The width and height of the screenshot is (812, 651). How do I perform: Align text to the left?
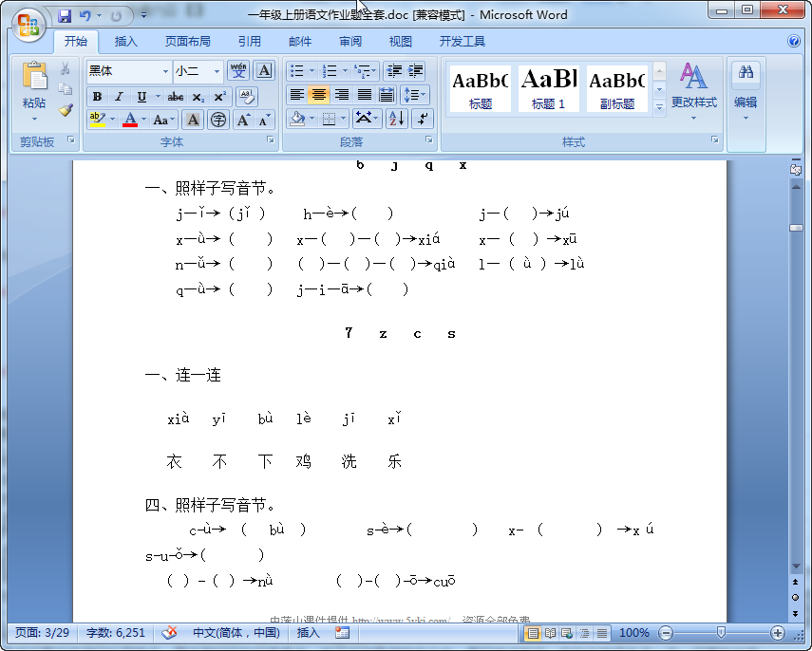point(296,95)
